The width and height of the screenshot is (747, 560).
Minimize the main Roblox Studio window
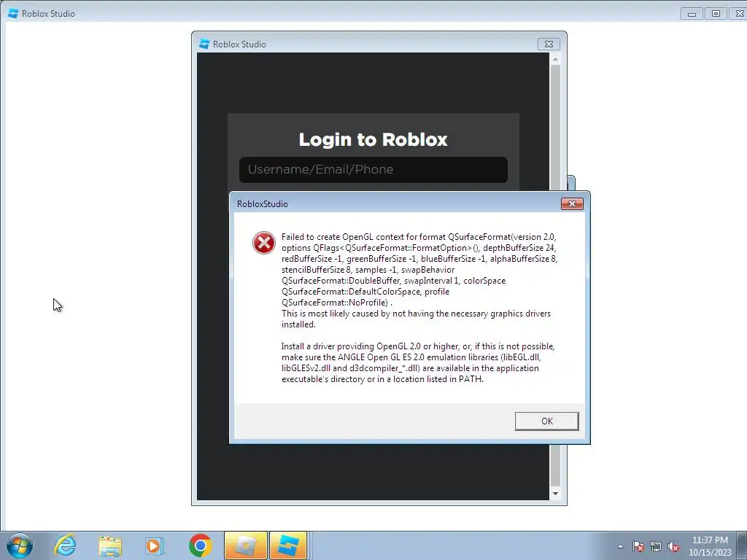click(692, 14)
